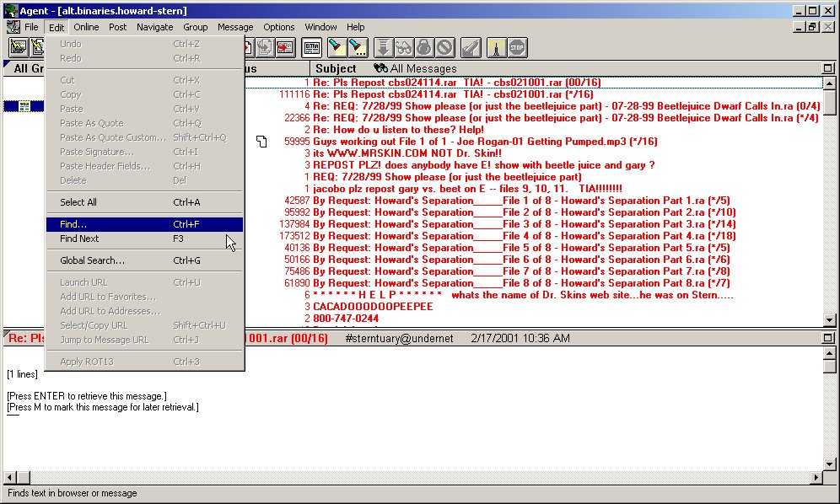Image resolution: width=840 pixels, height=504 pixels.
Task: Open the Navigate menu
Action: coord(155,27)
